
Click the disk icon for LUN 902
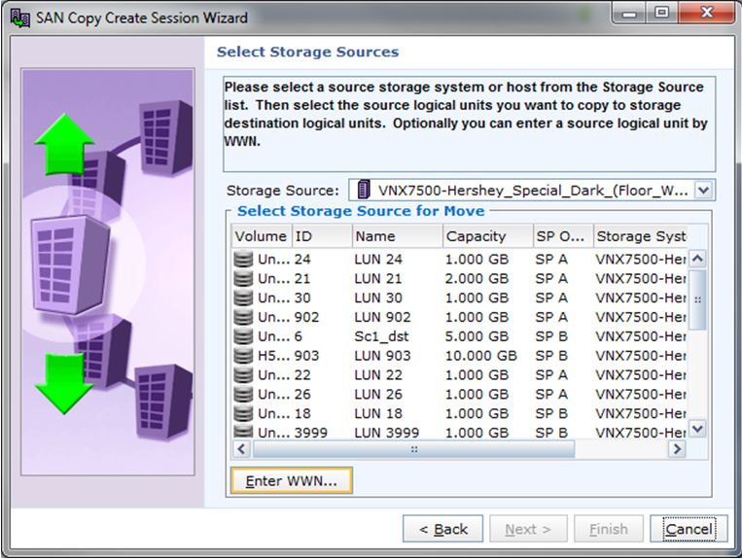click(x=244, y=318)
